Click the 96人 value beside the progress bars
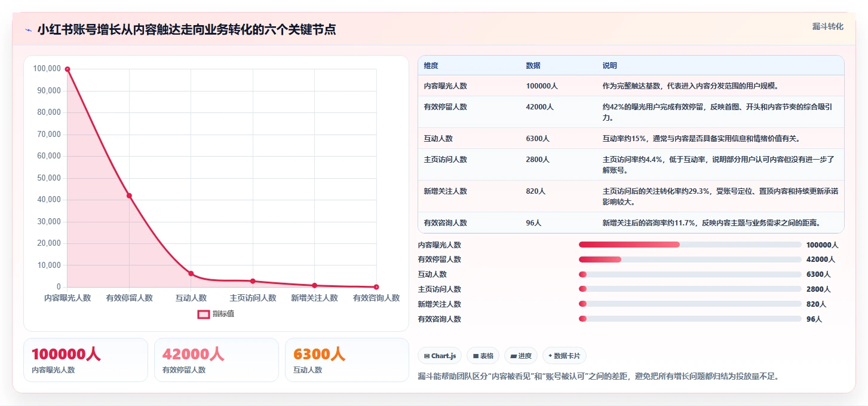The width and height of the screenshot is (868, 406). pos(814,319)
